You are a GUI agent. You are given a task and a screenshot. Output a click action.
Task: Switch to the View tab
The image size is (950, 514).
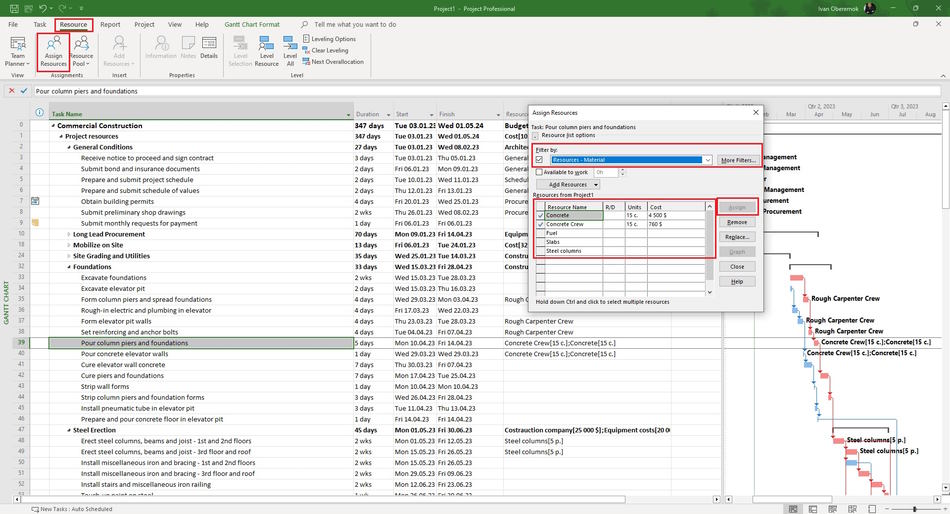pos(174,24)
